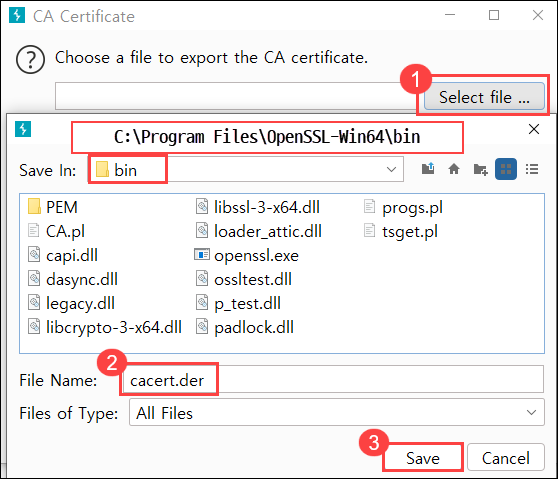Image resolution: width=558 pixels, height=479 pixels.
Task: Click the Select file ... button
Action: [484, 97]
